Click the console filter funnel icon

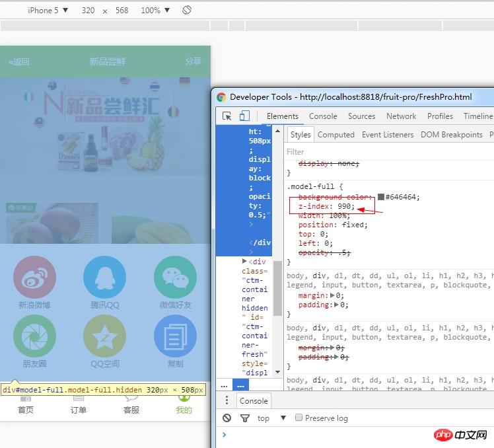(x=245, y=418)
